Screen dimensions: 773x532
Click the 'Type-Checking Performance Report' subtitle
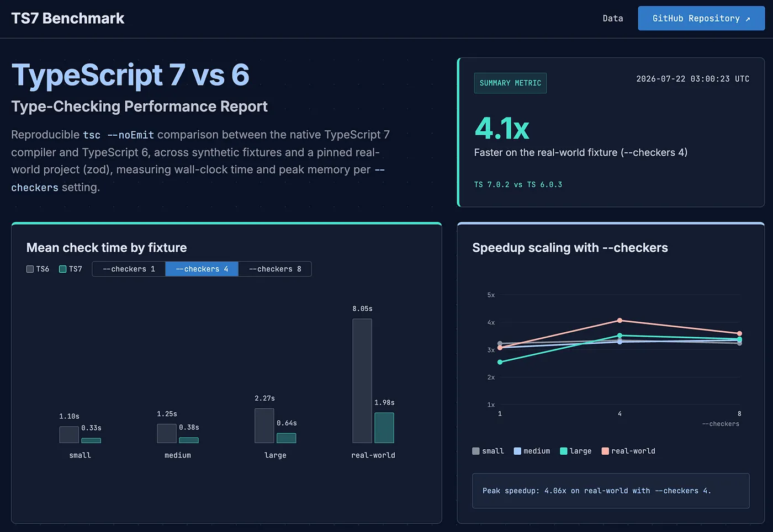[x=139, y=107]
